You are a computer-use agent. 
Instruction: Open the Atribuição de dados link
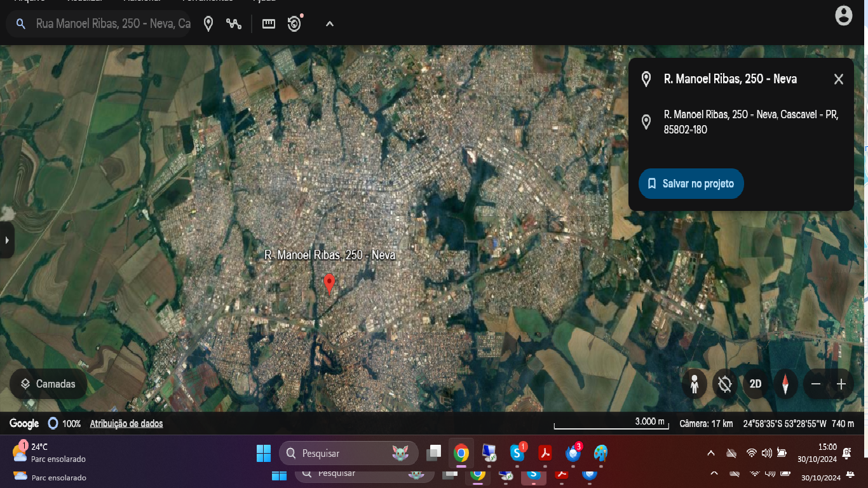pos(126,424)
